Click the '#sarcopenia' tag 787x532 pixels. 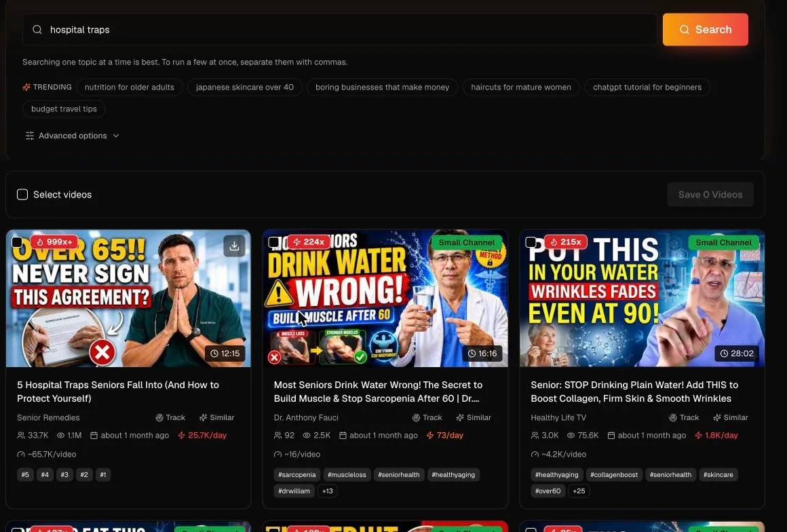(x=296, y=475)
